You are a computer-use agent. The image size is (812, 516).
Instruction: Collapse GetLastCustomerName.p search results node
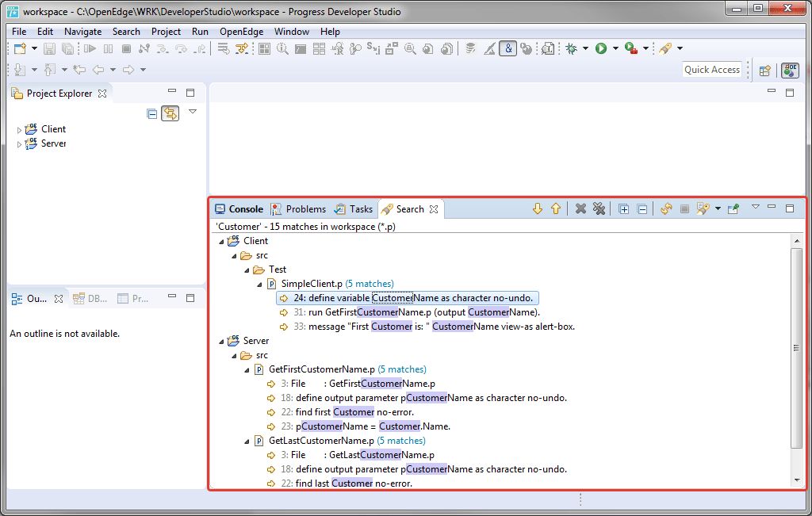(x=247, y=441)
